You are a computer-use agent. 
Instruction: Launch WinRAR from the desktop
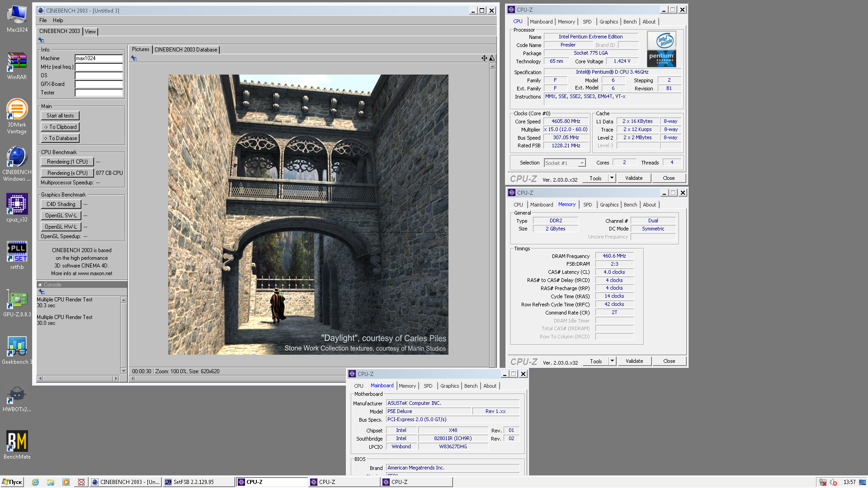(x=17, y=66)
